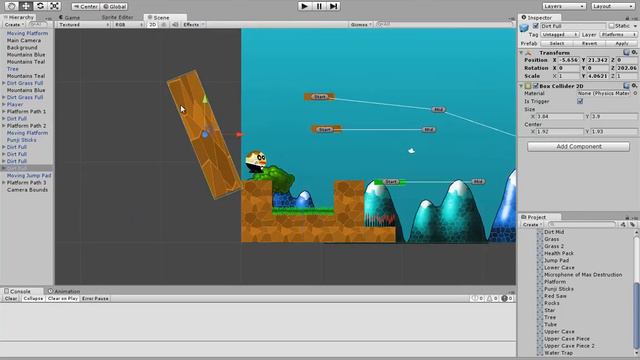640x360 pixels.
Task: Open the RGB render mode dropdown
Action: (128, 24)
